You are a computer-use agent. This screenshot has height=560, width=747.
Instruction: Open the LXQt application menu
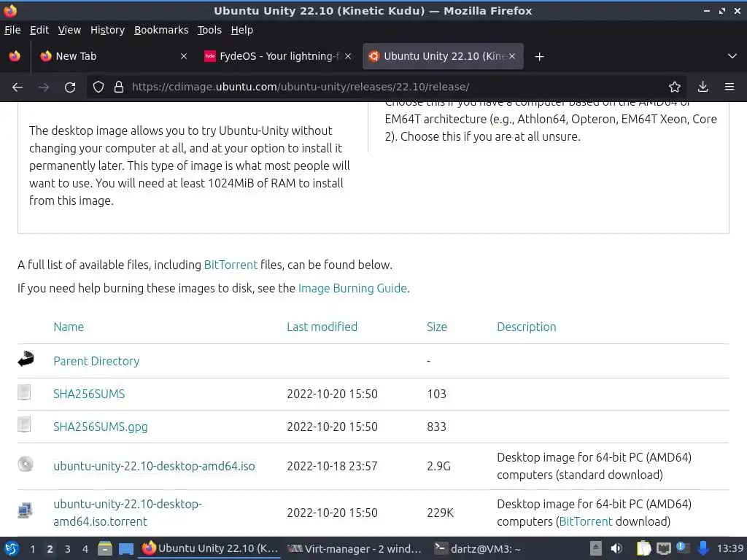(x=12, y=548)
